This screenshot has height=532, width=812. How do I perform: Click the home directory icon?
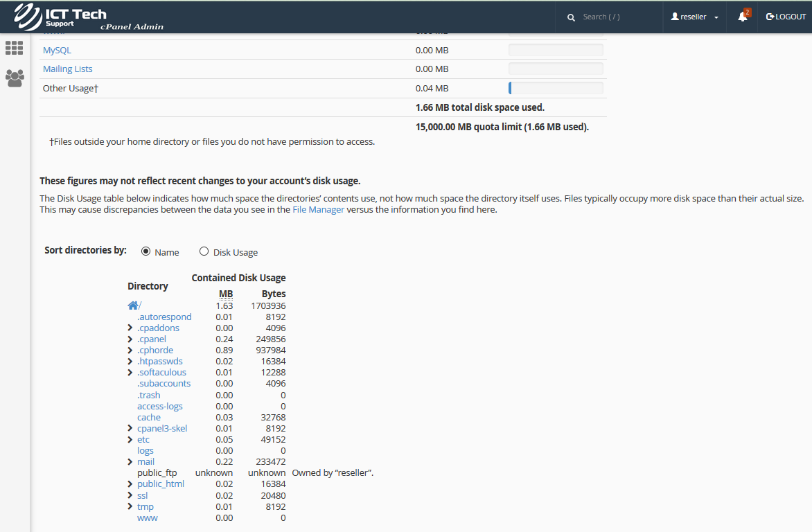133,305
